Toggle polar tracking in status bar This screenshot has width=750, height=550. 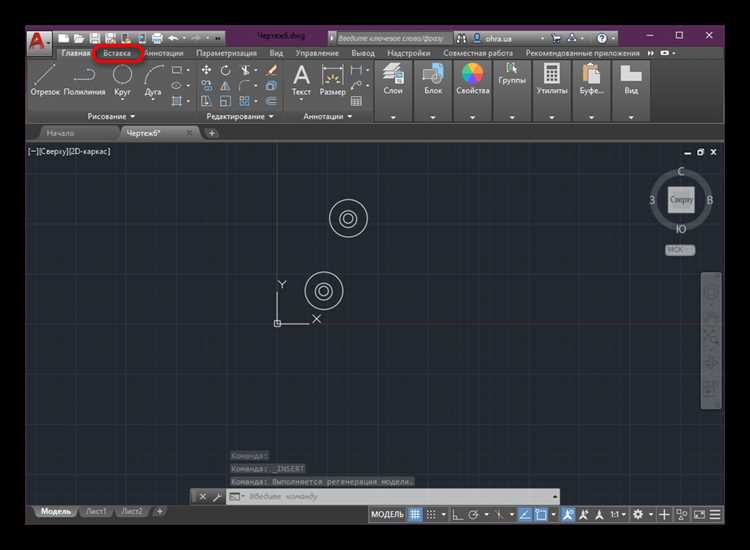(474, 514)
